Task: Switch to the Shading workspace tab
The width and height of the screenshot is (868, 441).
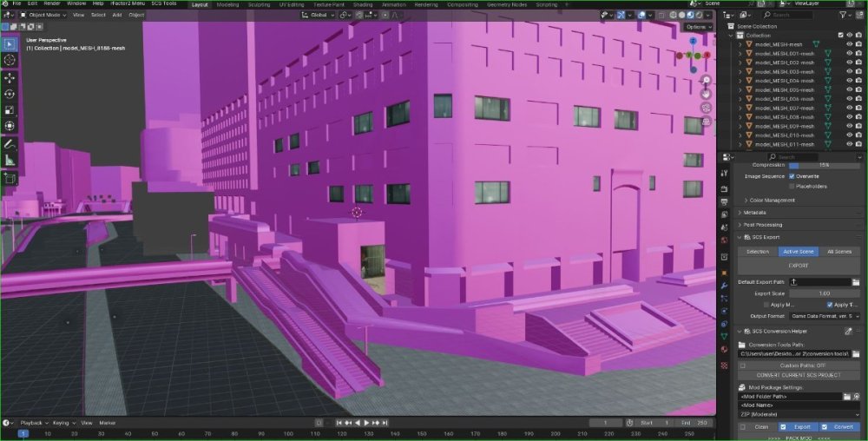Action: click(363, 4)
